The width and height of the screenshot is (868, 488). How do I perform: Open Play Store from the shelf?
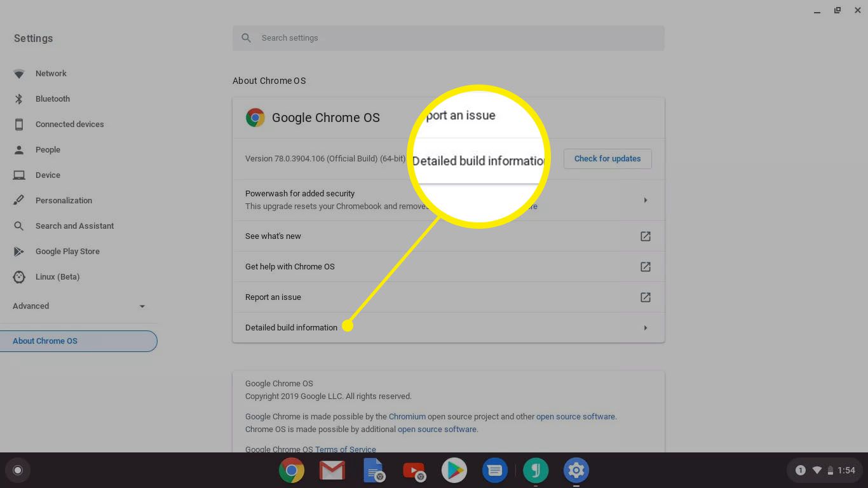pos(454,470)
